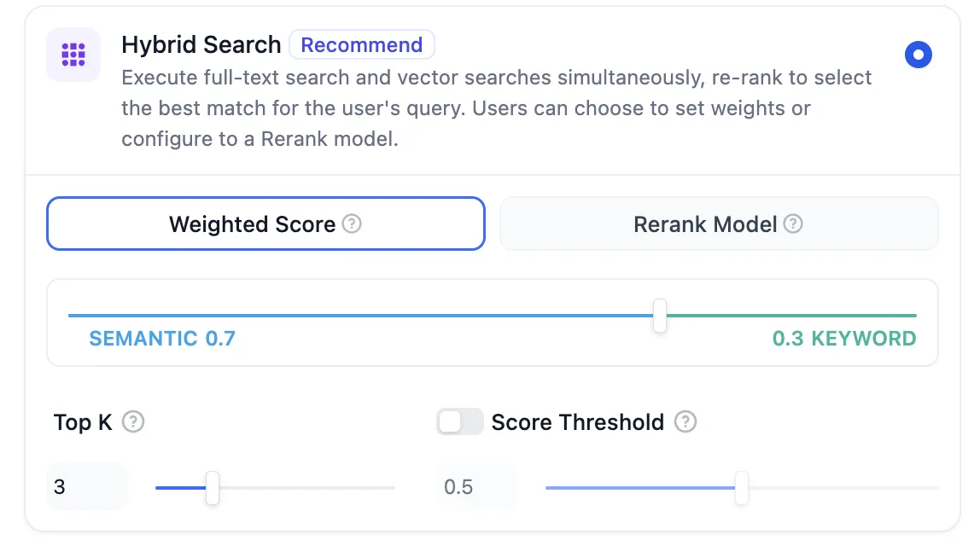Click the Score Threshold help icon
The height and width of the screenshot is (546, 980).
coord(685,421)
